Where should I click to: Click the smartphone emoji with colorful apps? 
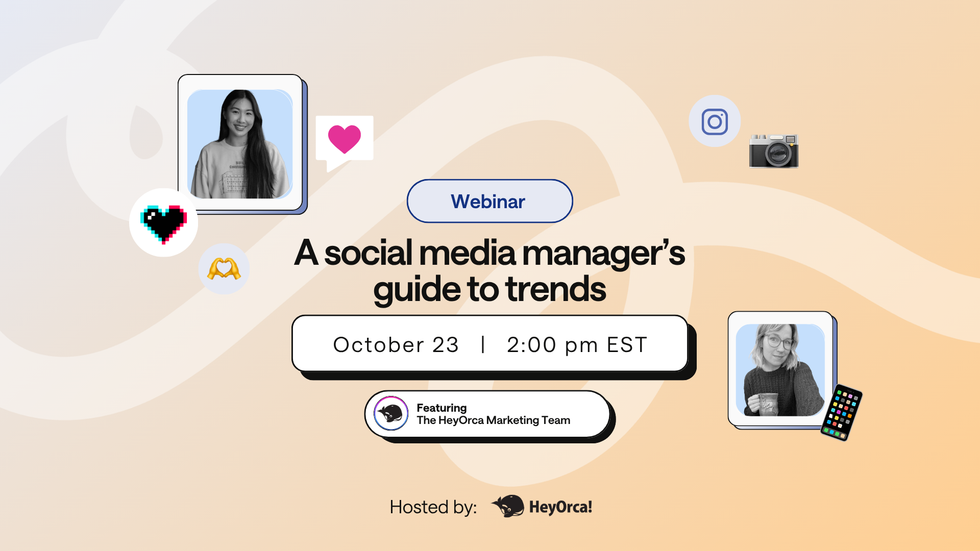[x=841, y=412]
